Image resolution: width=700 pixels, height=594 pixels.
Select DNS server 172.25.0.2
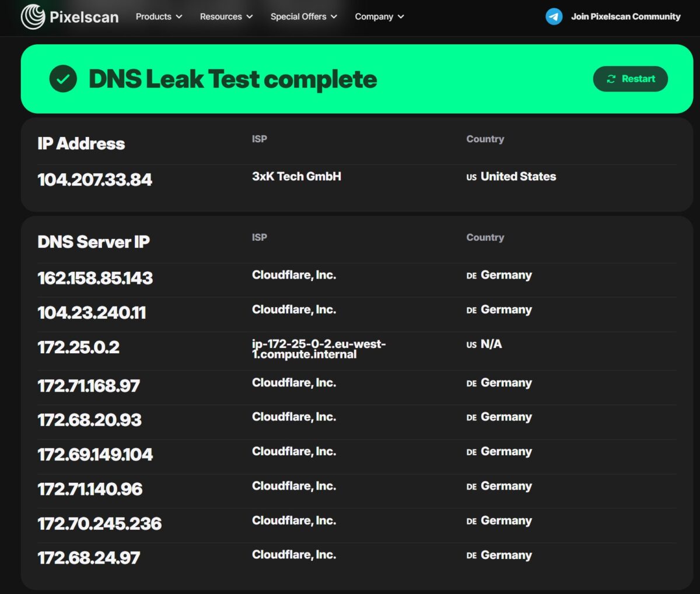(78, 347)
